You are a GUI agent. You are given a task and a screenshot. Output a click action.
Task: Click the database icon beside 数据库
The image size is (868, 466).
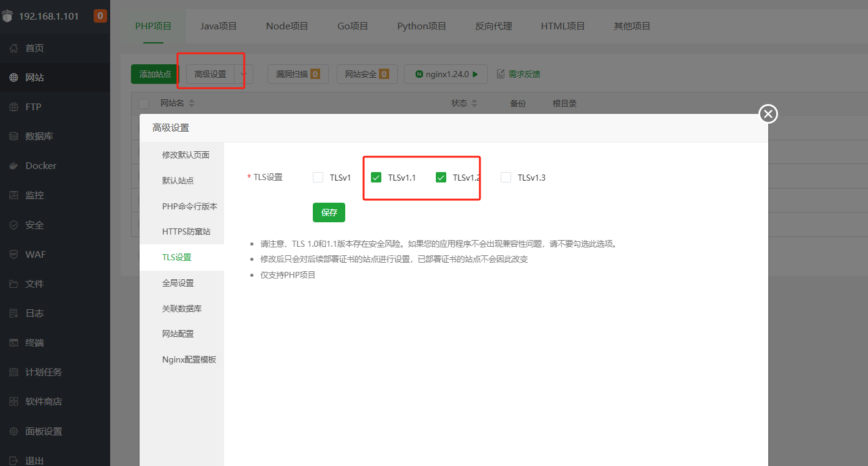pyautogui.click(x=13, y=137)
